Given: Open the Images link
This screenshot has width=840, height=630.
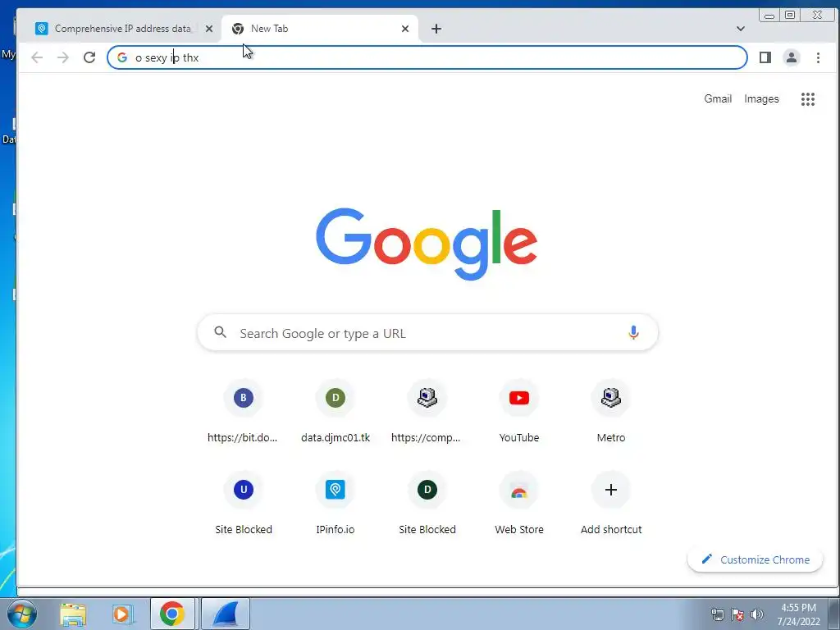Looking at the screenshot, I should coord(761,99).
